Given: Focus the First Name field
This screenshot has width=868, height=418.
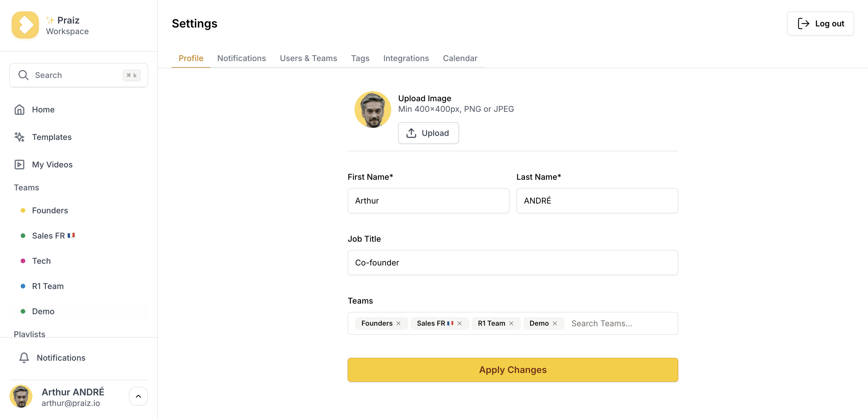Looking at the screenshot, I should pyautogui.click(x=428, y=201).
